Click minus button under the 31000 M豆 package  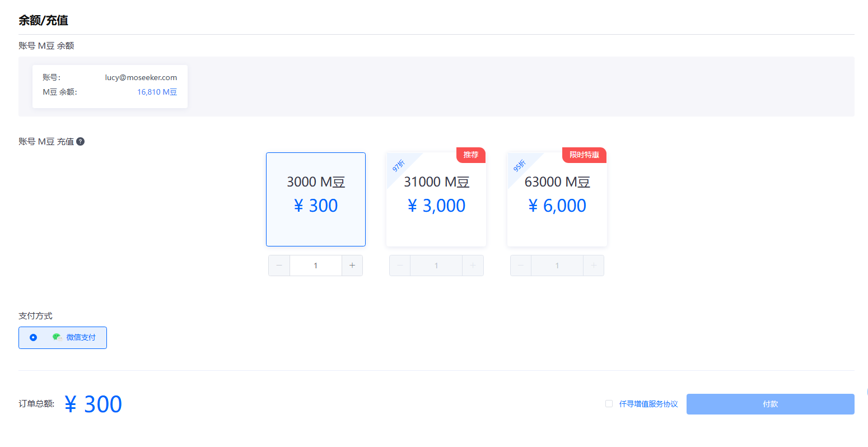(400, 266)
